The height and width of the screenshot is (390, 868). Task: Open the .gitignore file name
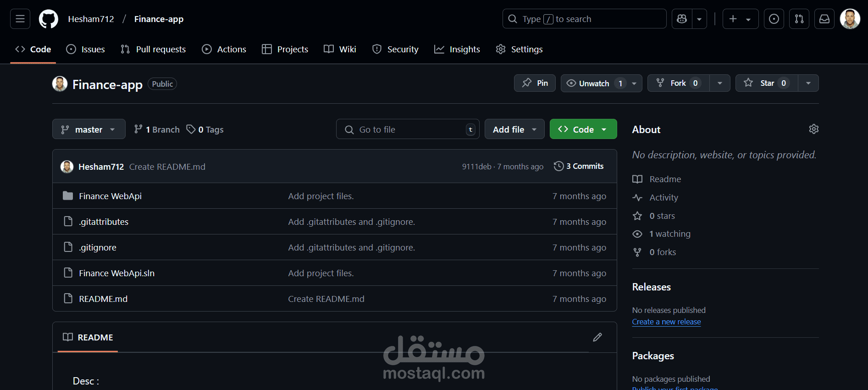(98, 247)
